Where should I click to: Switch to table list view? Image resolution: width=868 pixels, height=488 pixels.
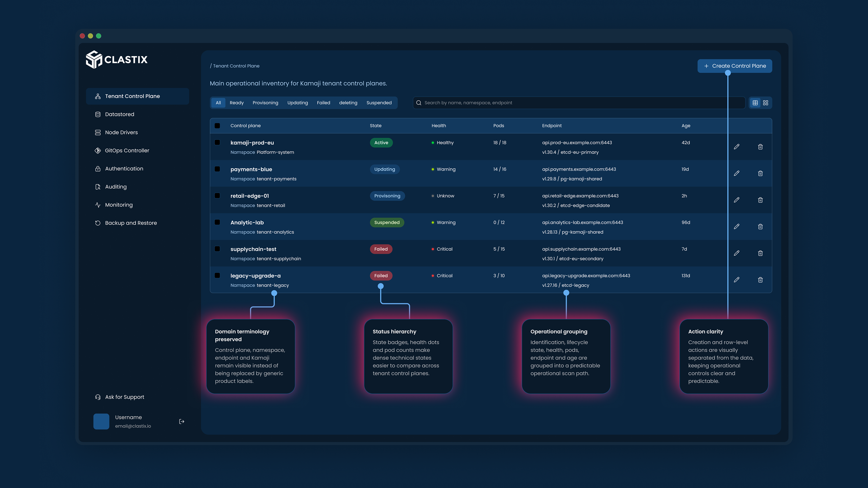(755, 103)
